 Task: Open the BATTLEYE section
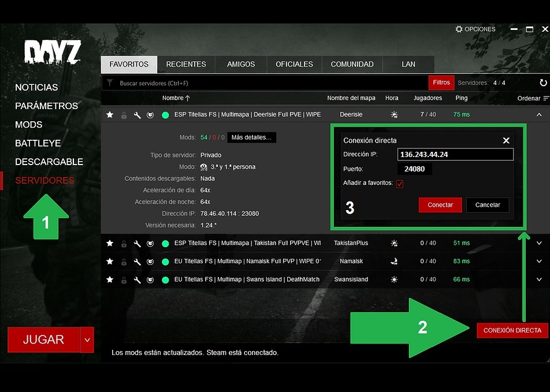click(x=38, y=143)
